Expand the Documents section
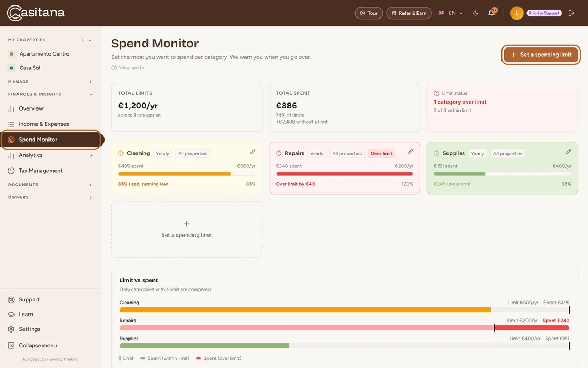588x368 pixels. [91, 185]
